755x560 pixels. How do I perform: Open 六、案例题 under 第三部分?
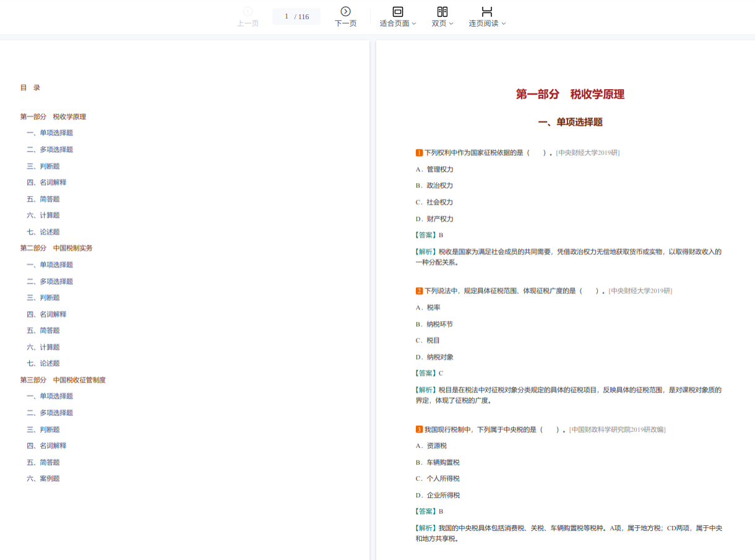[43, 478]
